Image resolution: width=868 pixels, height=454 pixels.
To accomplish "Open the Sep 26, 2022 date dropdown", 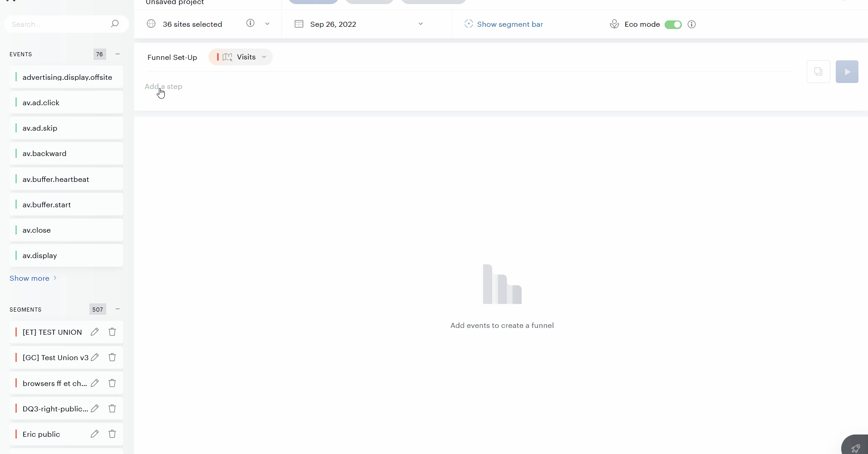I will [420, 24].
